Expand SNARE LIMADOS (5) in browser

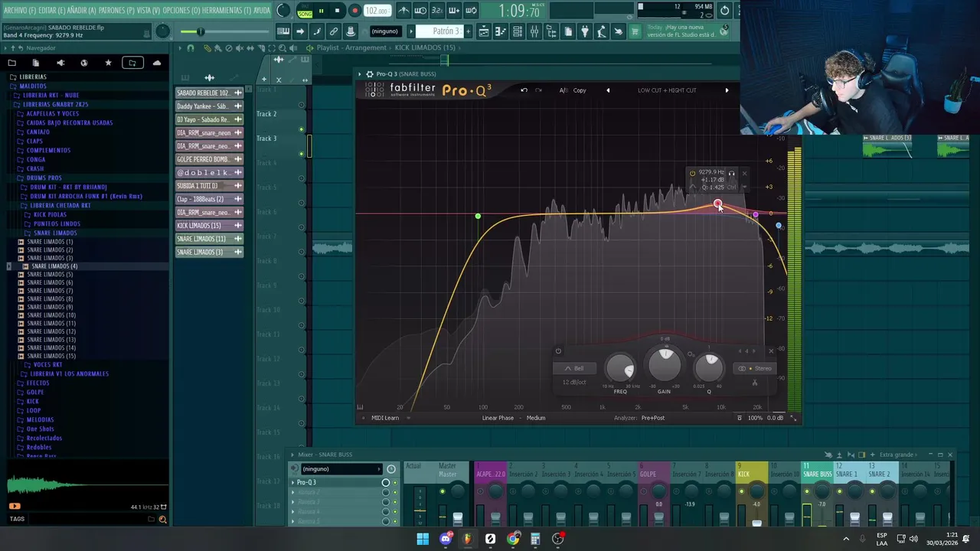point(50,274)
